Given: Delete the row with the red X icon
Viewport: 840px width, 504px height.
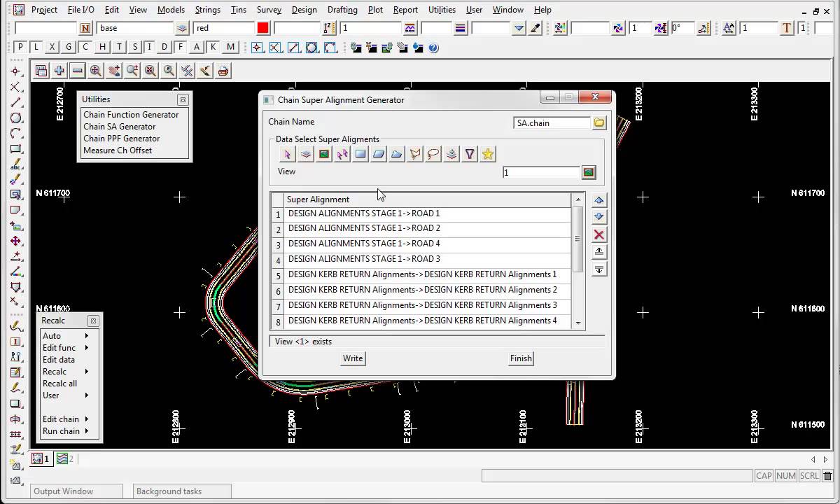Looking at the screenshot, I should [x=599, y=234].
